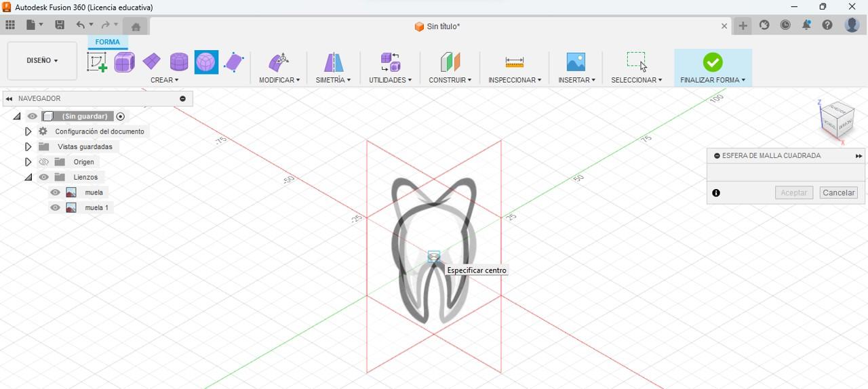Select the muela 1 canvas item
This screenshot has width=868, height=389.
click(x=96, y=207)
